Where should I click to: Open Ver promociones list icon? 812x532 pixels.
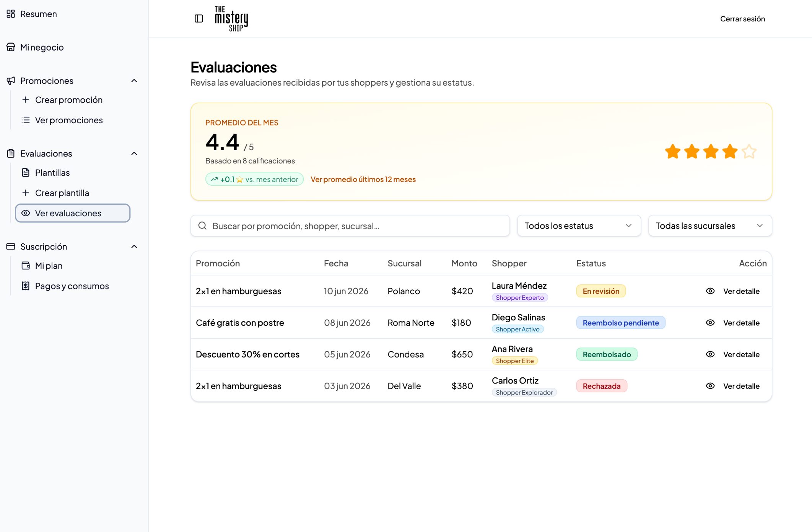click(x=26, y=120)
